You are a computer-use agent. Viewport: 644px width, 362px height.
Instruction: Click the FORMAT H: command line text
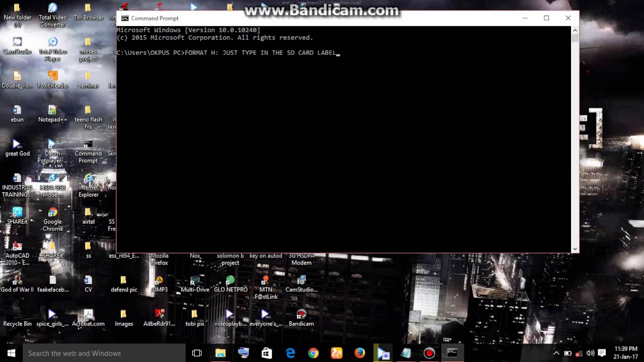point(260,53)
